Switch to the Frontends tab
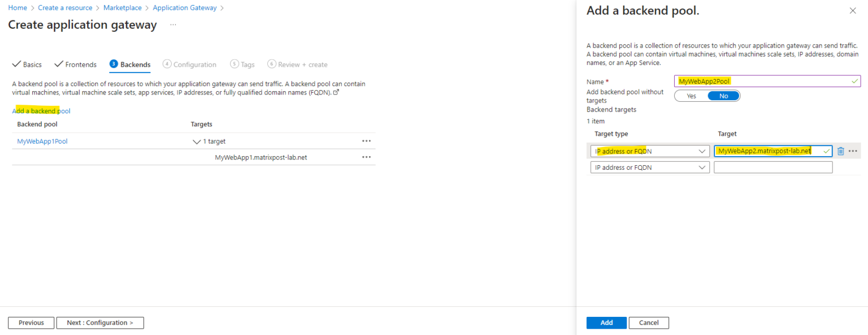The image size is (868, 335). pos(75,64)
